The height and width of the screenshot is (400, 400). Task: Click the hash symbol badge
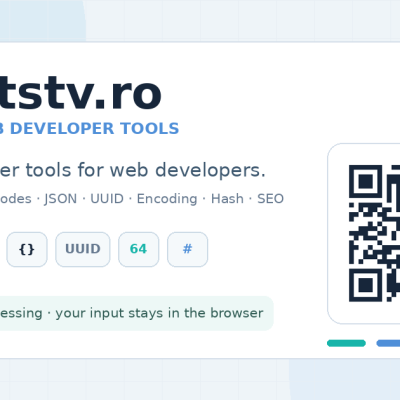point(188,249)
